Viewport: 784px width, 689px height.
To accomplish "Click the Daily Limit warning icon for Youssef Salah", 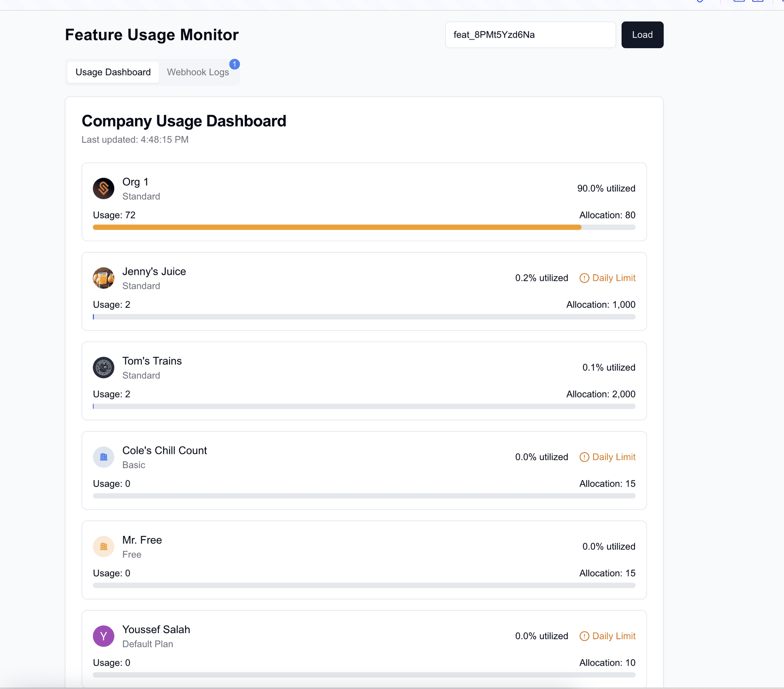I will tap(584, 636).
